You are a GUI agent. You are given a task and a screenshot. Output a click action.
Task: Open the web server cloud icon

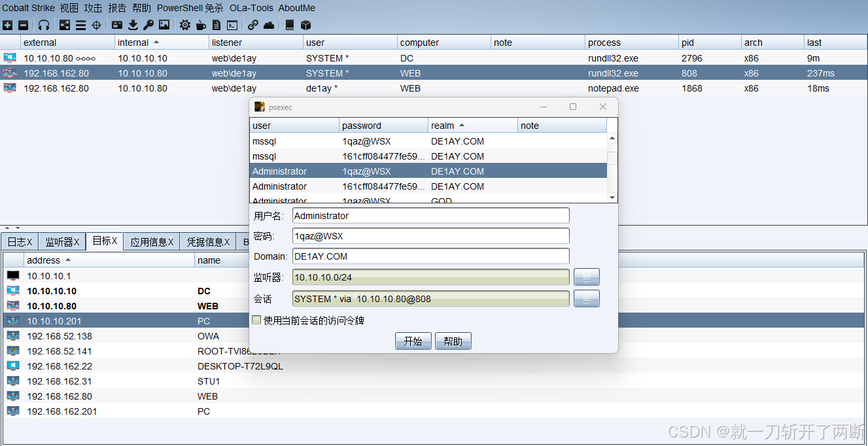[269, 25]
